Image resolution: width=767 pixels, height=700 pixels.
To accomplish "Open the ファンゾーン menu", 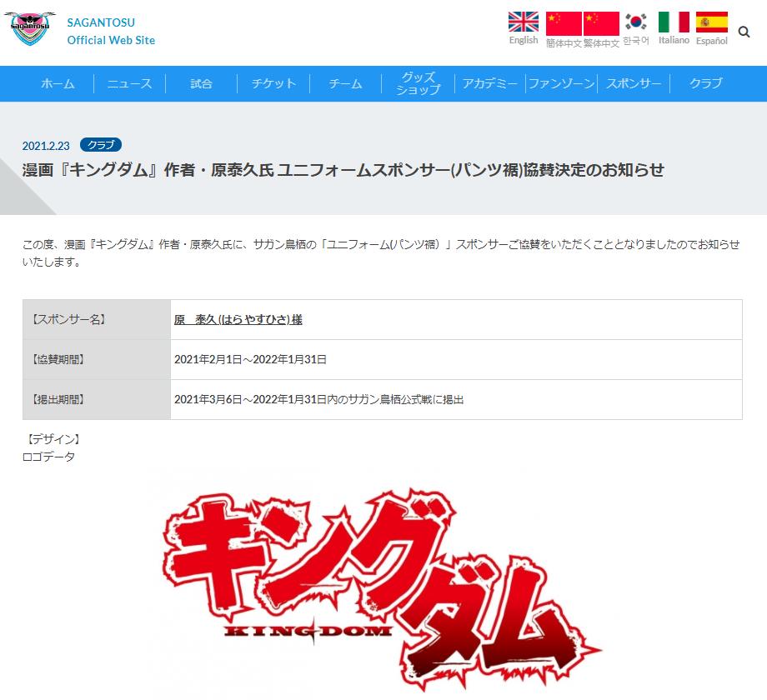I will point(560,83).
